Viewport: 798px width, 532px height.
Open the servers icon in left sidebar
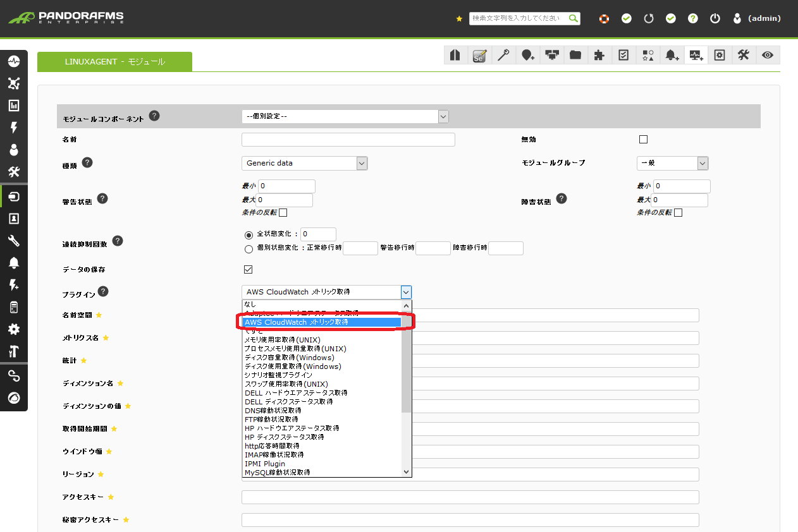(13, 307)
